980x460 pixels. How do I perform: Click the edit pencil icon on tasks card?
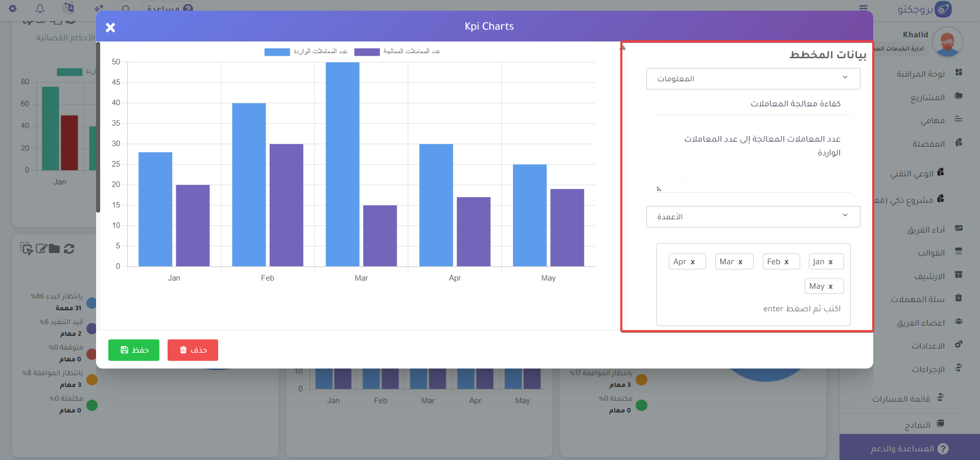(41, 249)
